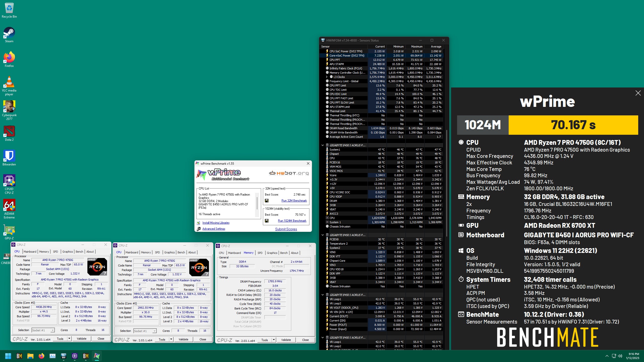Click the save icon under 32M score
Image resolution: width=644 pixels, height=362 pixels.
pyautogui.click(x=267, y=201)
